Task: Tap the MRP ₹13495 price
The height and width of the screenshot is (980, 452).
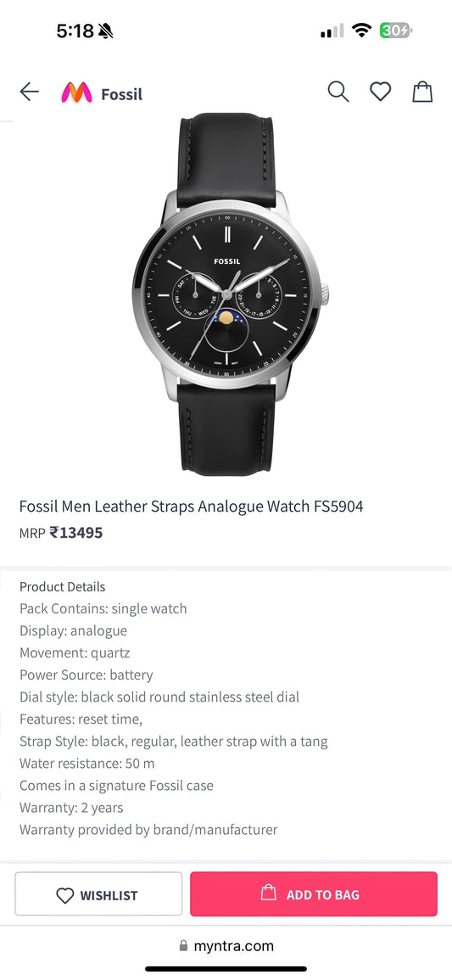Action: point(61,533)
